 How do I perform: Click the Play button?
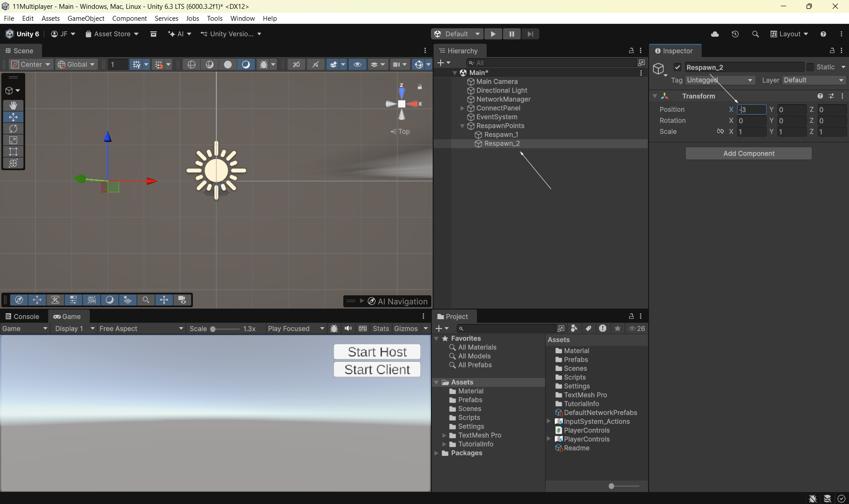point(493,34)
